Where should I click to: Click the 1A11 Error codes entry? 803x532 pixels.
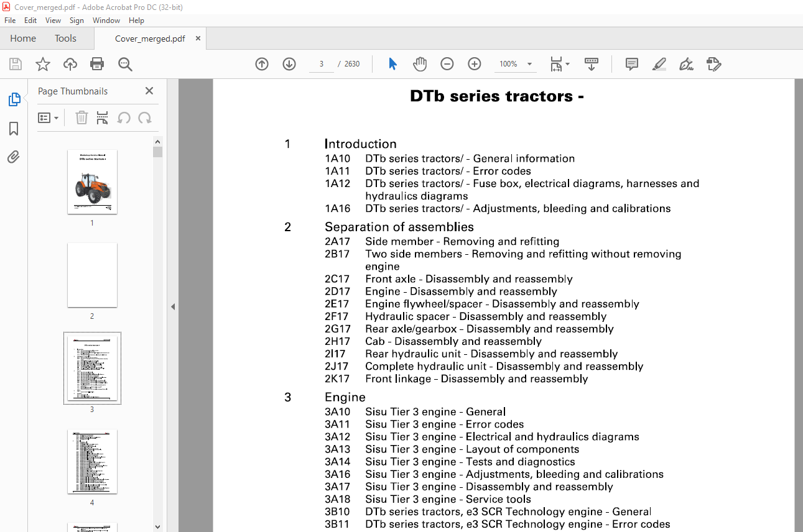428,171
